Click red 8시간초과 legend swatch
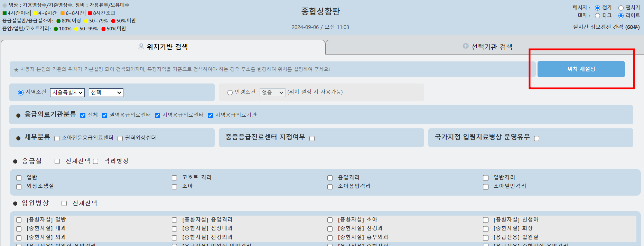The width and height of the screenshot is (644, 246). (x=90, y=13)
